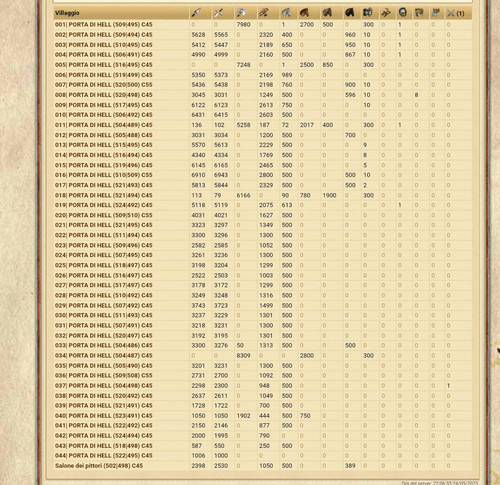
Task: Click the Axeman unit column icon
Action: pyautogui.click(x=241, y=13)
